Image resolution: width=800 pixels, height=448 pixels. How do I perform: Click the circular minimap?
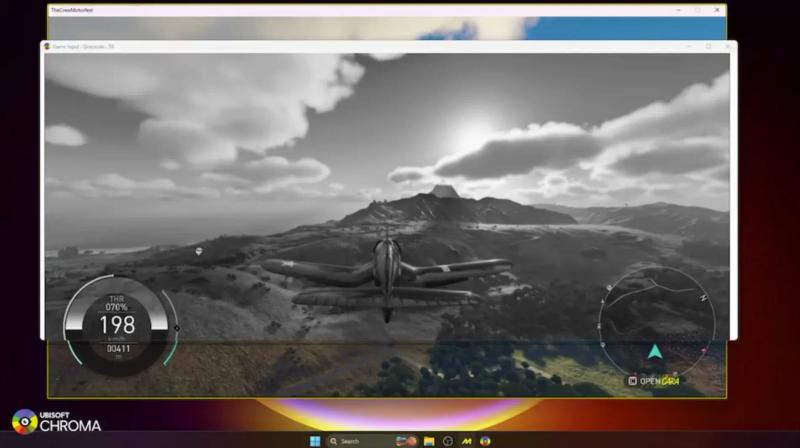(x=657, y=324)
